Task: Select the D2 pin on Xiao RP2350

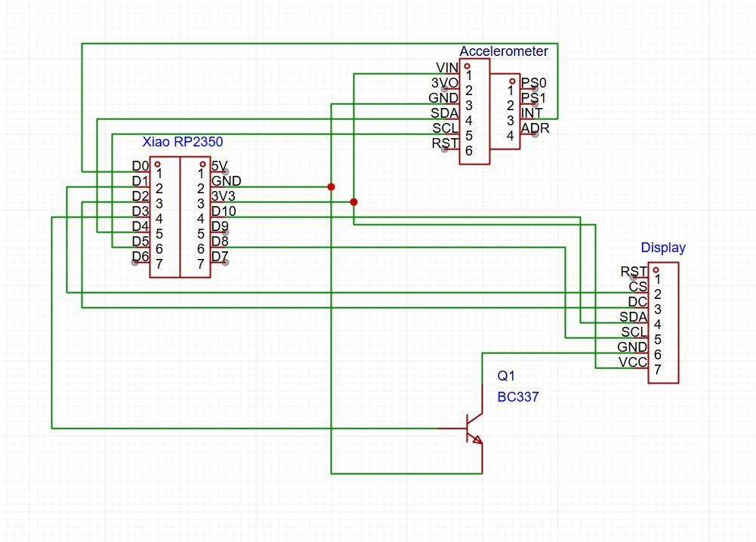Action: (140, 196)
